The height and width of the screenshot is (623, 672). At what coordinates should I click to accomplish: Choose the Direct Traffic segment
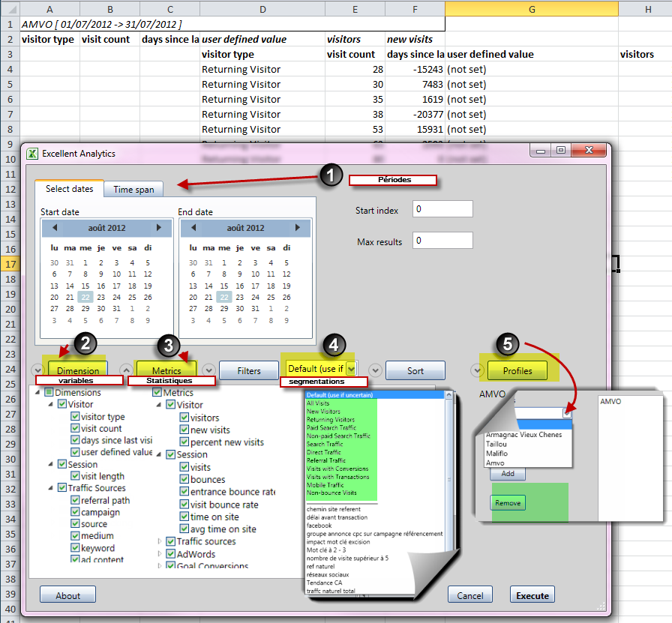[323, 452]
